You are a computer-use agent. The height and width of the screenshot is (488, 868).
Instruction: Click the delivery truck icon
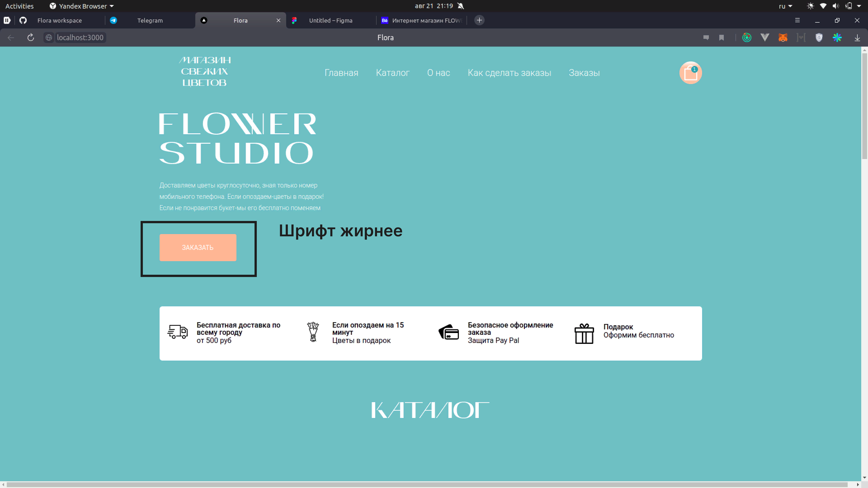coord(178,332)
